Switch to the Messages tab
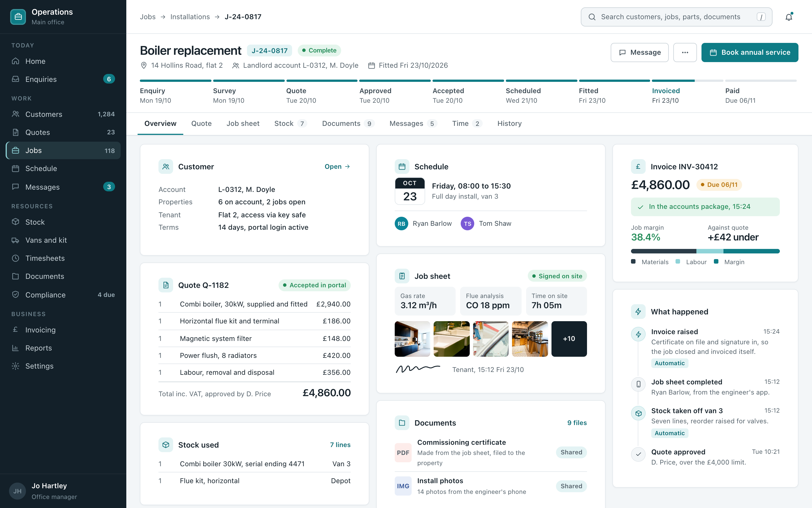Screen dimensions: 812x508 coord(413,124)
